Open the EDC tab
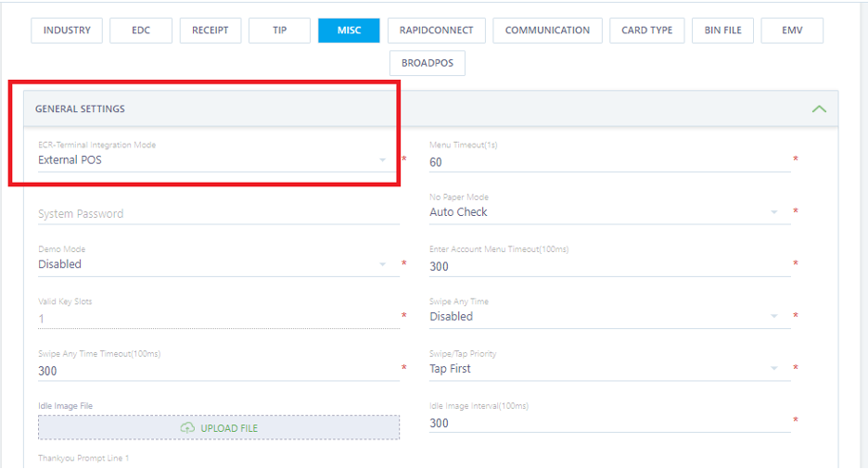Screen dimensions: 868x469 pyautogui.click(x=141, y=30)
